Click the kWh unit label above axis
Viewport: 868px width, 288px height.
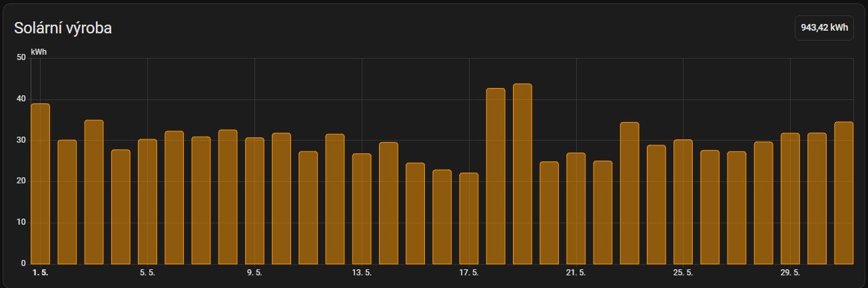(x=39, y=52)
